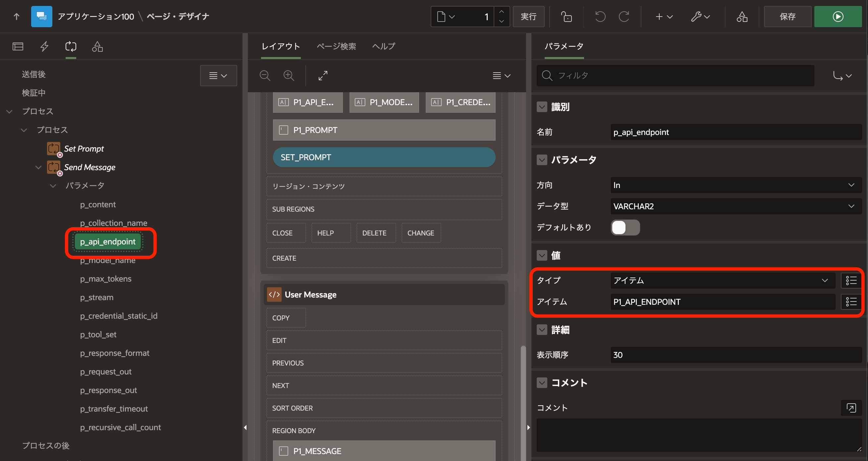Run the page with green play button
Image resolution: width=868 pixels, height=461 pixels.
[x=838, y=17]
